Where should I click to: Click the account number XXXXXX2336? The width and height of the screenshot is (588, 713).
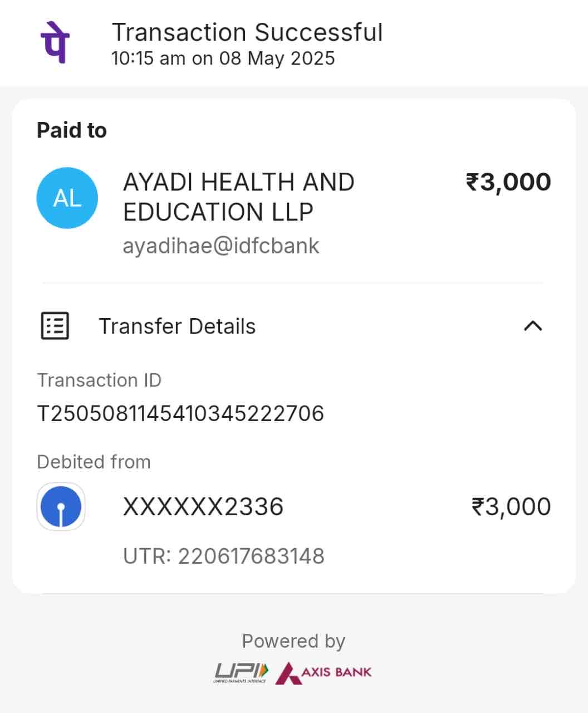(x=203, y=507)
